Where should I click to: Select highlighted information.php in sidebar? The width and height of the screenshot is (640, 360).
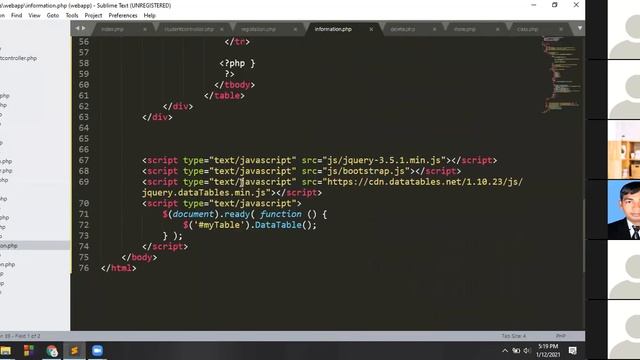point(35,246)
